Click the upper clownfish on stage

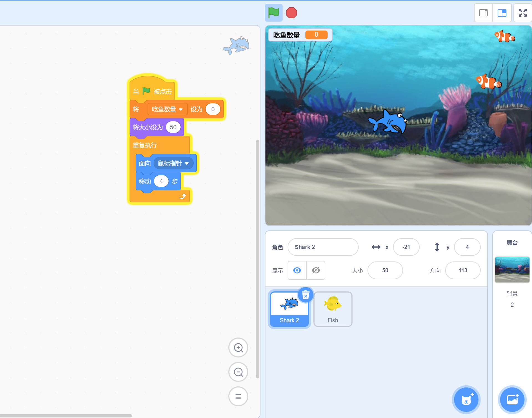click(x=505, y=36)
